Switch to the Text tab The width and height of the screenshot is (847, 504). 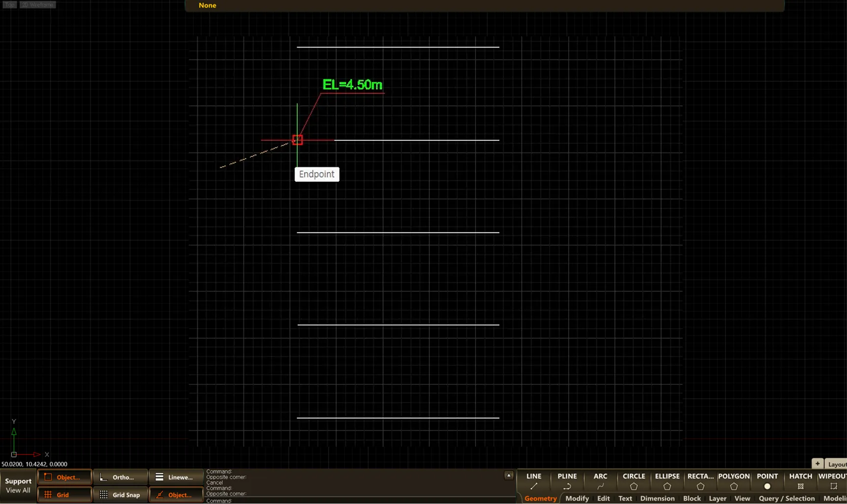[625, 498]
